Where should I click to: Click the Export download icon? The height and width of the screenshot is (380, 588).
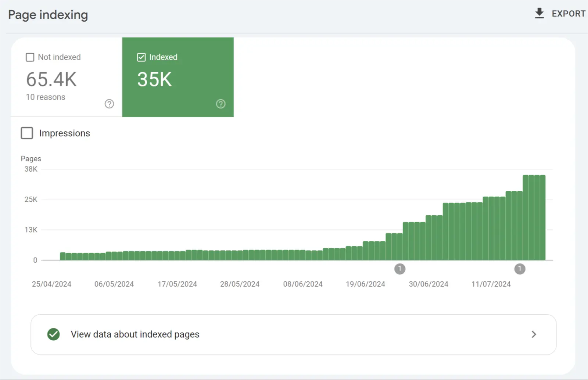(539, 13)
